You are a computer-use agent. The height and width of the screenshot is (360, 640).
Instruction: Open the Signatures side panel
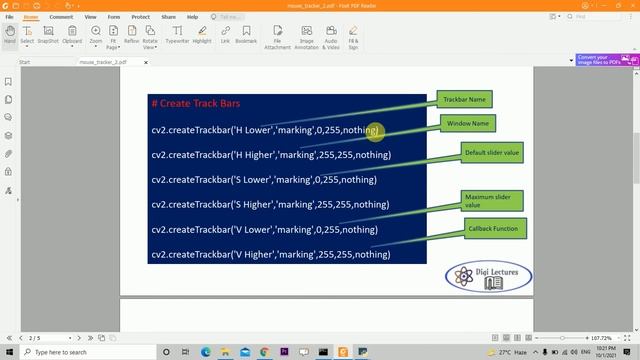8,190
